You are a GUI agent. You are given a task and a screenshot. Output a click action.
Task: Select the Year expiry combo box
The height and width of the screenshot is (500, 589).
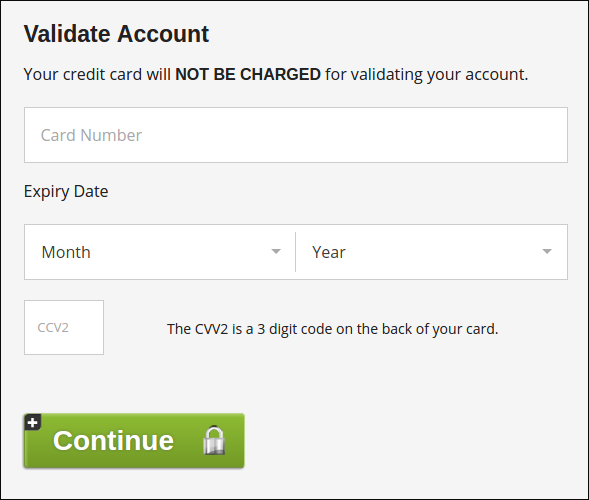click(432, 252)
